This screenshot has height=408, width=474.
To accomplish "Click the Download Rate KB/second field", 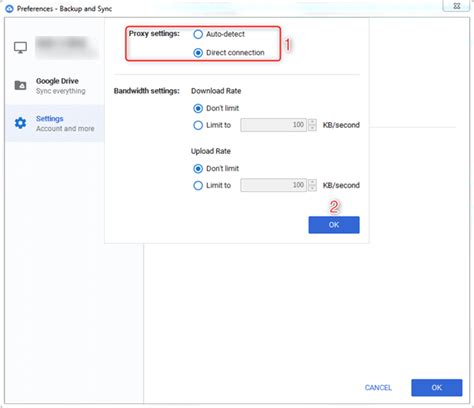I will [273, 125].
